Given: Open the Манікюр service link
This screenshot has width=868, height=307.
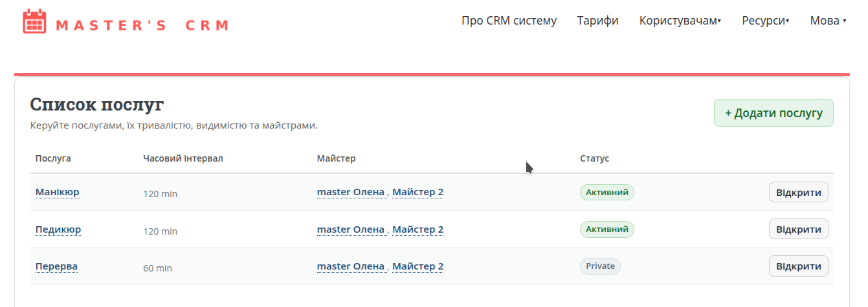Looking at the screenshot, I should click(58, 192).
